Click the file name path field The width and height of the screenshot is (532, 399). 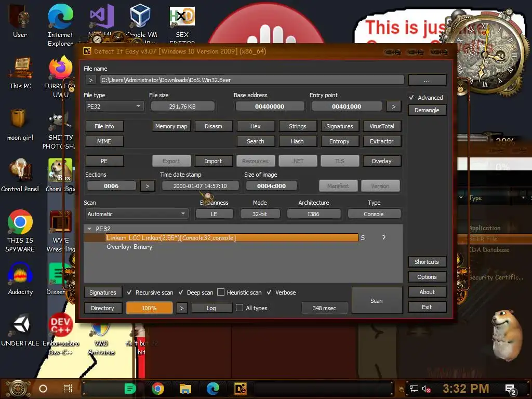[252, 80]
